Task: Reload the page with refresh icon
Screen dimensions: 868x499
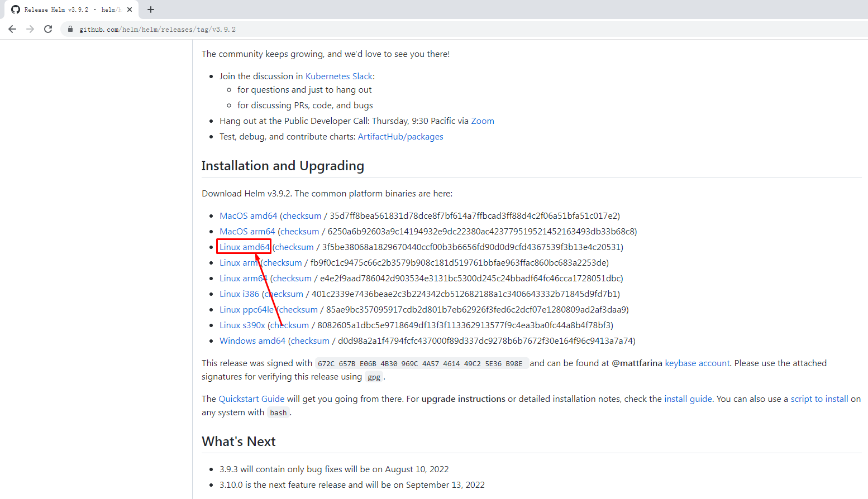Action: pyautogui.click(x=48, y=29)
